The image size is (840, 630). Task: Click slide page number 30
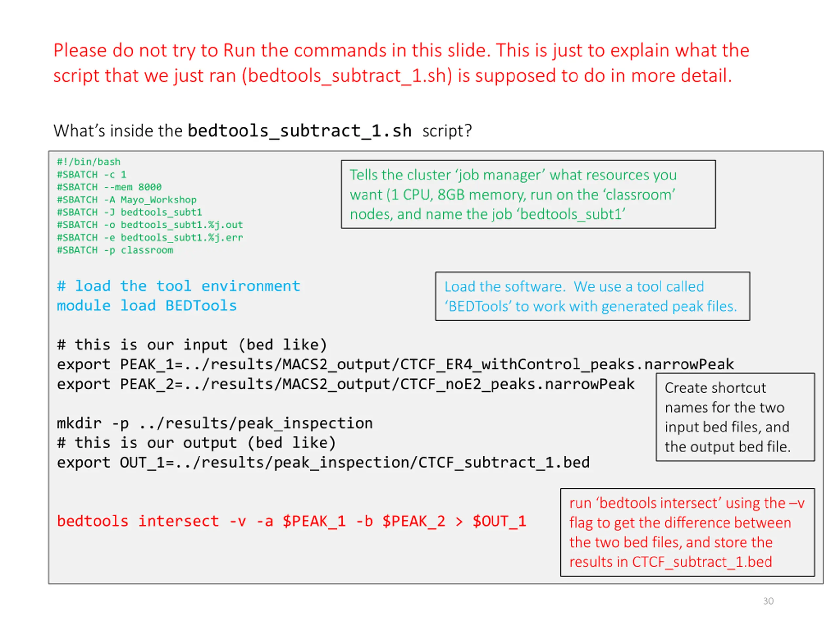tap(768, 601)
